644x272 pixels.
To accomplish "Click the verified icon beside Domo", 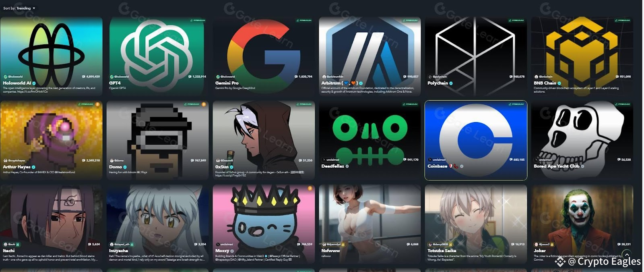I will point(125,167).
